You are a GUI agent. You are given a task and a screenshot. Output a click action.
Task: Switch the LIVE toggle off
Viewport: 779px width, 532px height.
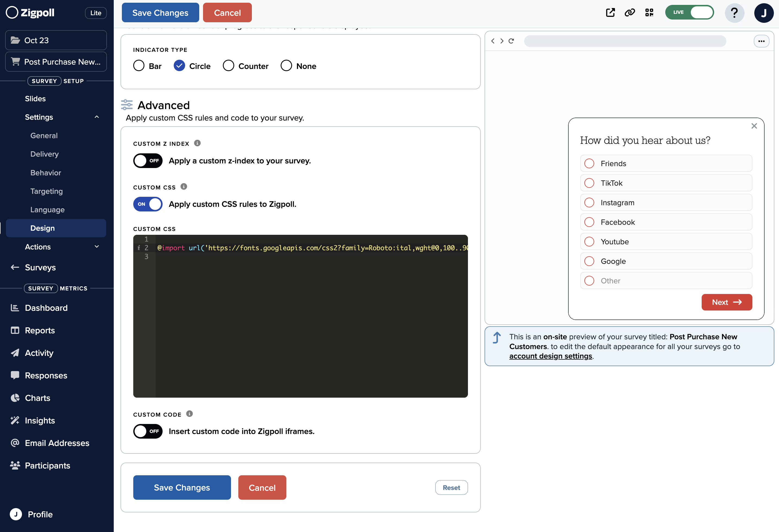tap(689, 13)
